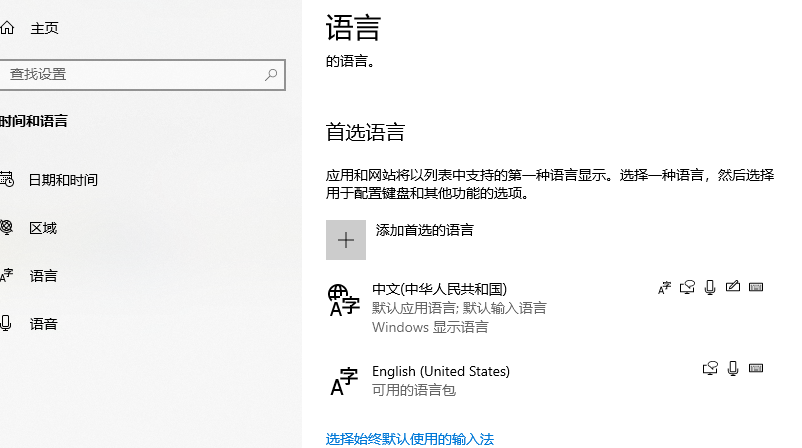Click the text-to-speech icon for English

click(711, 369)
